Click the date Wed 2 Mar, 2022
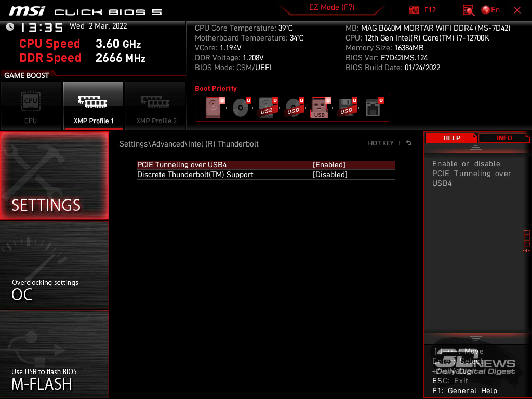The height and width of the screenshot is (399, 532). click(x=98, y=26)
